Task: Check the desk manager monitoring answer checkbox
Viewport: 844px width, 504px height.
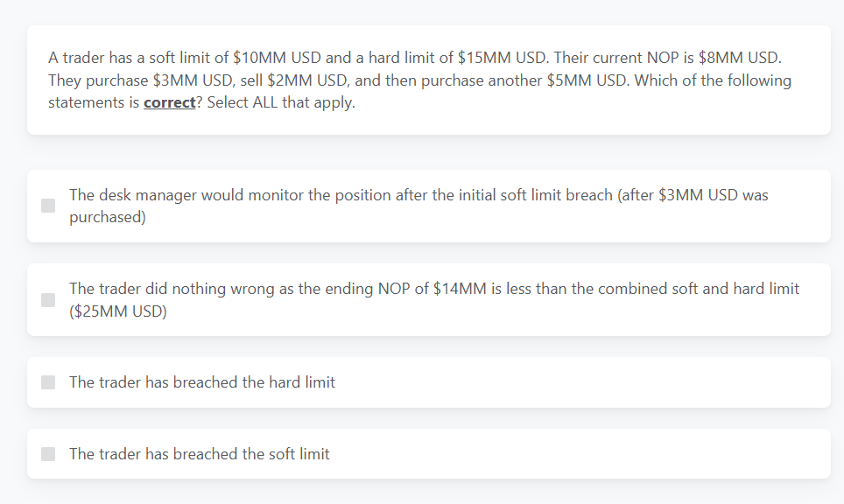Action: coord(48,206)
